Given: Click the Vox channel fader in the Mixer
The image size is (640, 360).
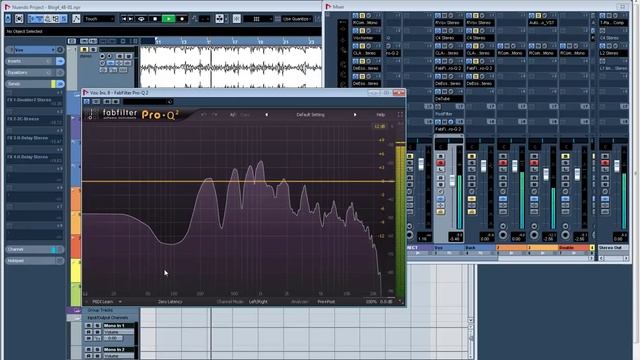Looking at the screenshot, I should 452,181.
